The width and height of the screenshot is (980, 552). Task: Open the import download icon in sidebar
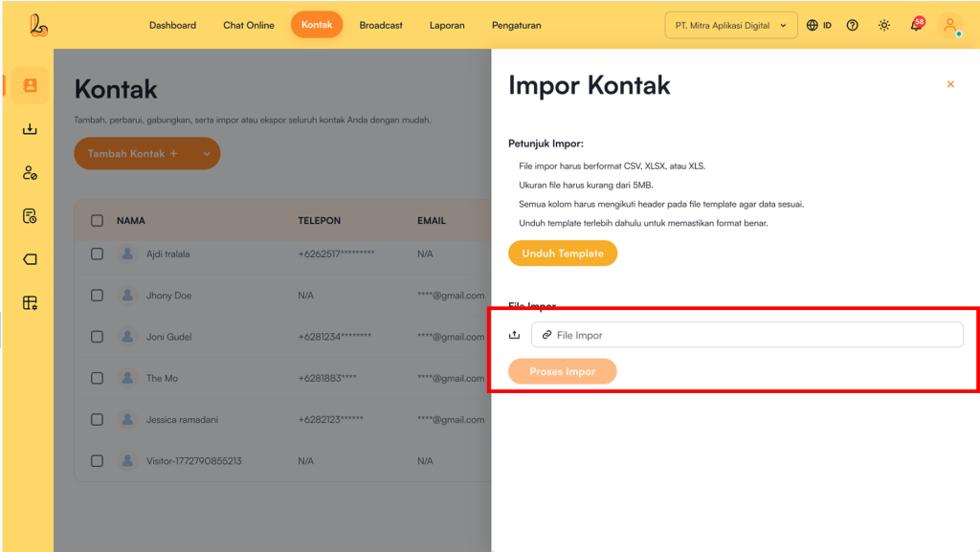pyautogui.click(x=30, y=129)
